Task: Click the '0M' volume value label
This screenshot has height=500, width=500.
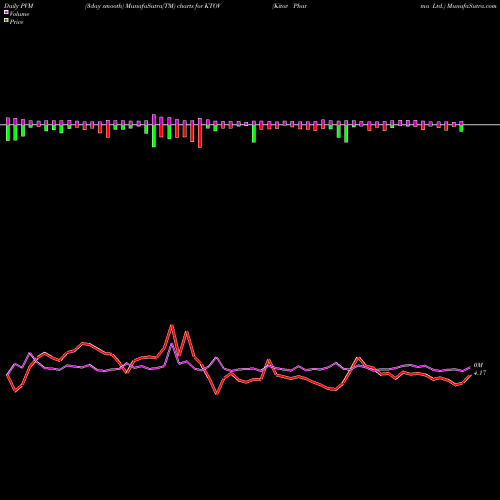Action: coord(478,365)
